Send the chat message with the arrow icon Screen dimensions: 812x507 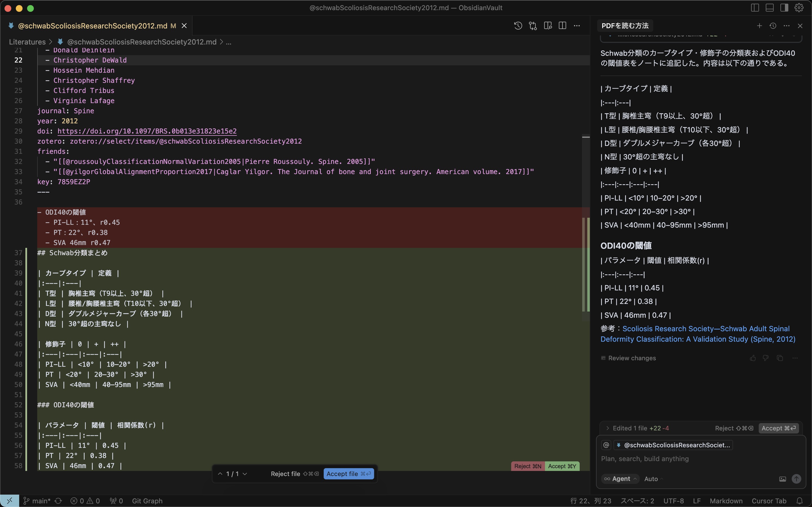pos(796,479)
